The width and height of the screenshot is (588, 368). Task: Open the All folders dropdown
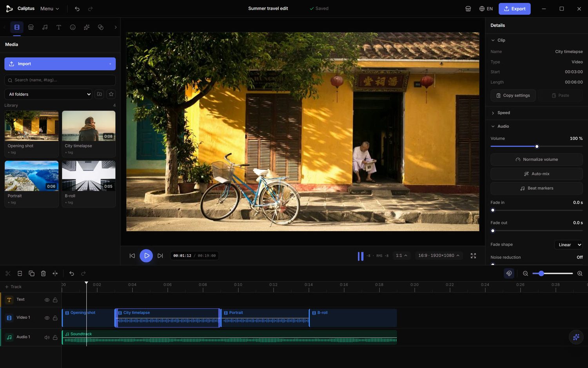[48, 94]
